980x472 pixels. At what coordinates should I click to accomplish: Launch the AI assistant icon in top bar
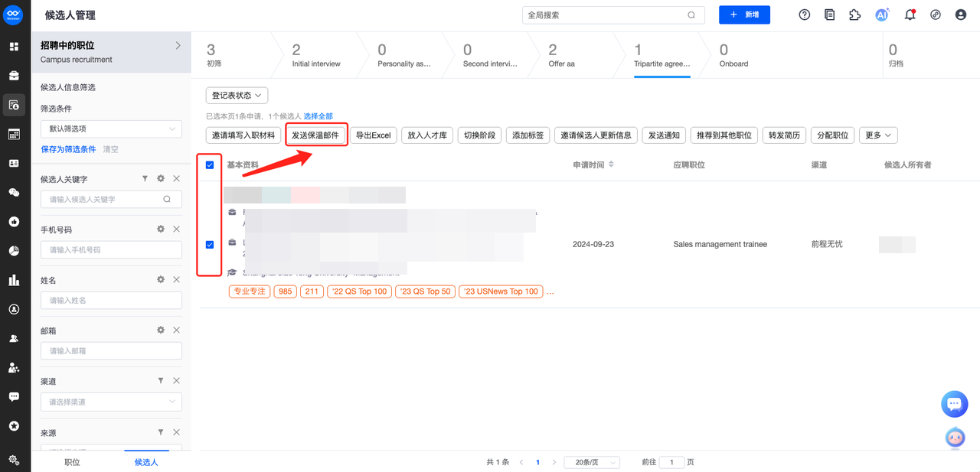882,15
